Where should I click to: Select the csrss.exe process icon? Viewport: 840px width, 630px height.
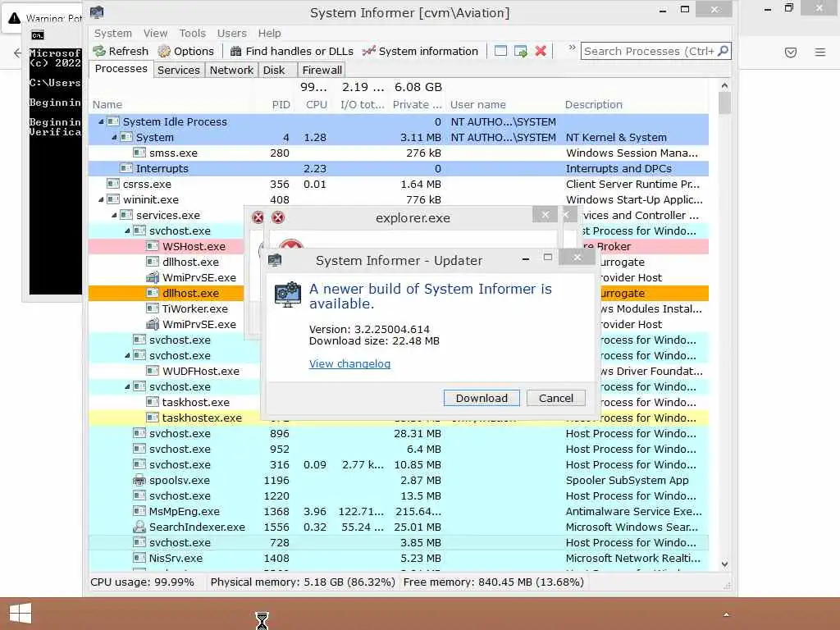tap(113, 184)
